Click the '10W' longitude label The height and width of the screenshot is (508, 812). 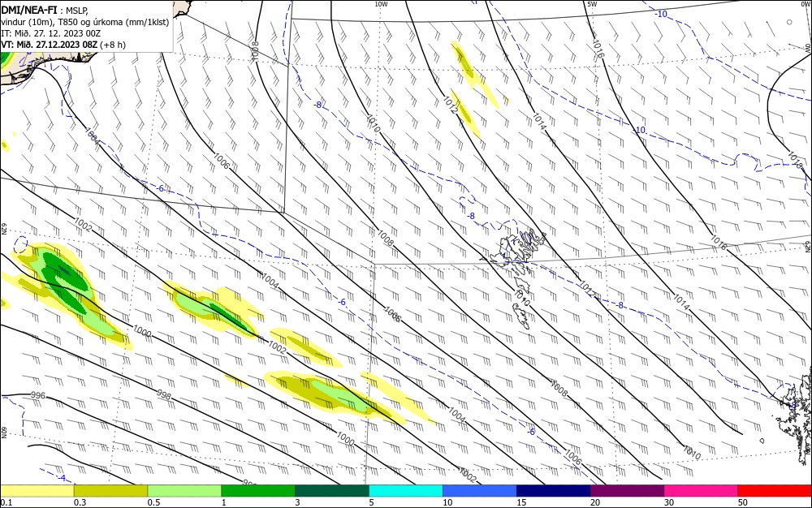click(x=381, y=4)
